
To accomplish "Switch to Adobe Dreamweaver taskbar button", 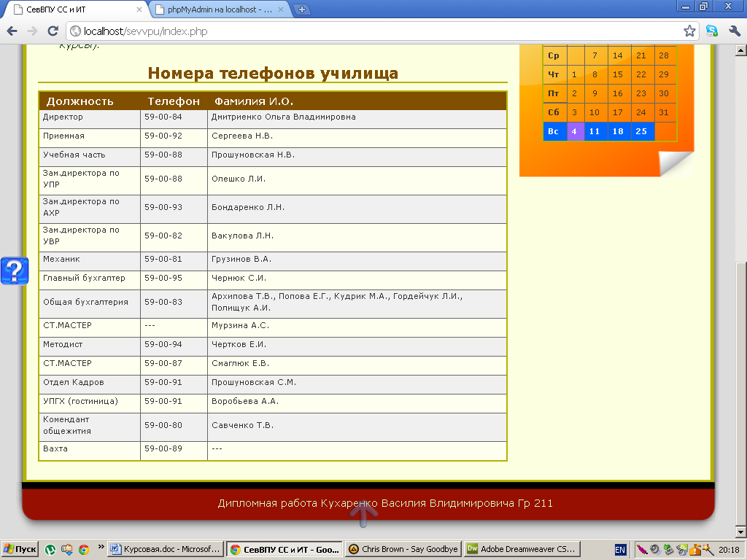I will tap(522, 549).
